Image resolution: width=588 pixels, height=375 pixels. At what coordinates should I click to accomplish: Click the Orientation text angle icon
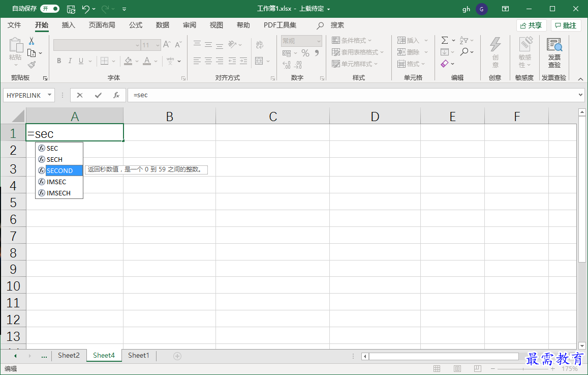[232, 45]
